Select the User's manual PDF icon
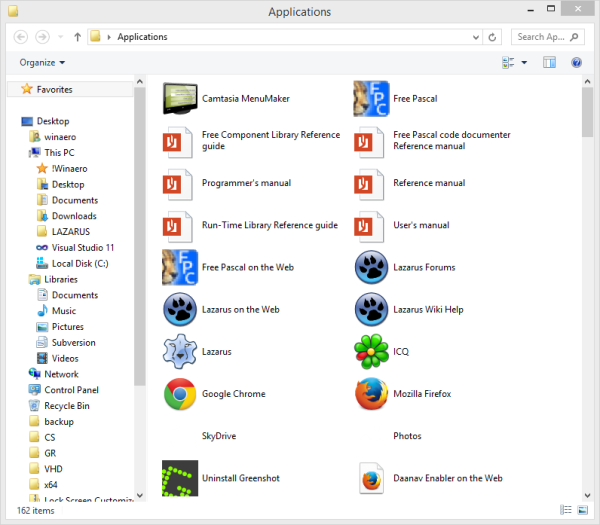This screenshot has width=600, height=525. click(369, 227)
